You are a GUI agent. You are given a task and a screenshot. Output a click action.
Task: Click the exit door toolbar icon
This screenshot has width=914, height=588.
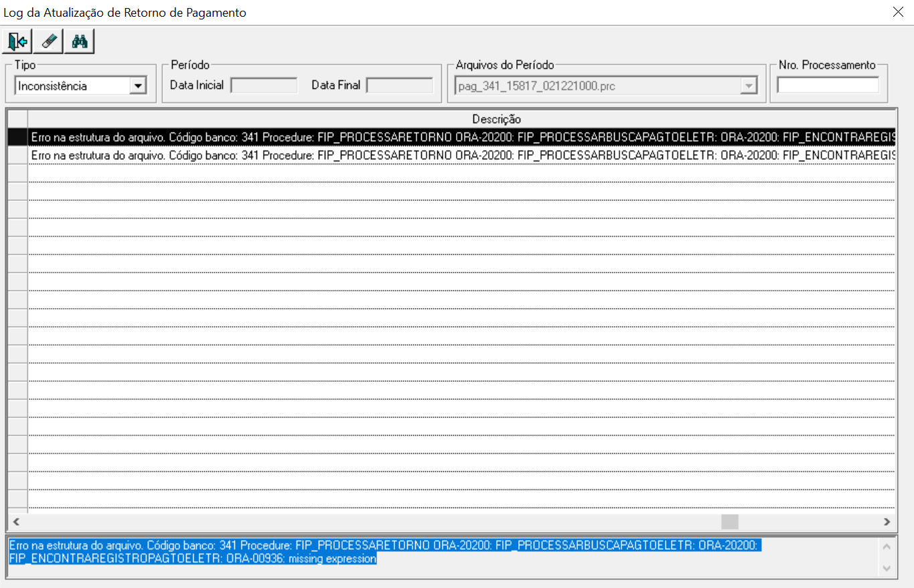[17, 42]
